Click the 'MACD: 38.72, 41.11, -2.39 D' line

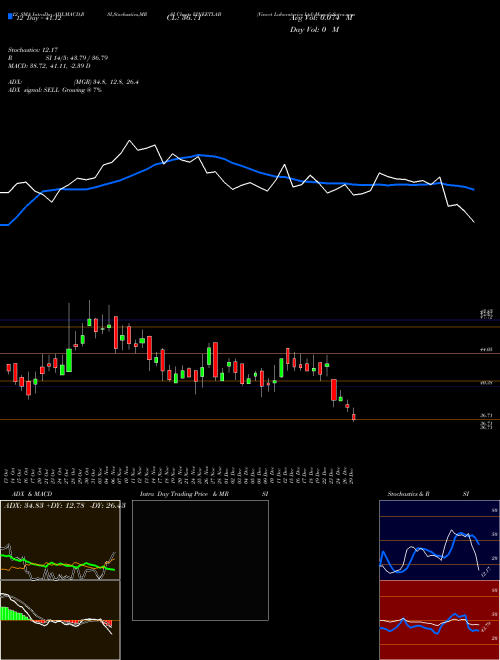49,66
